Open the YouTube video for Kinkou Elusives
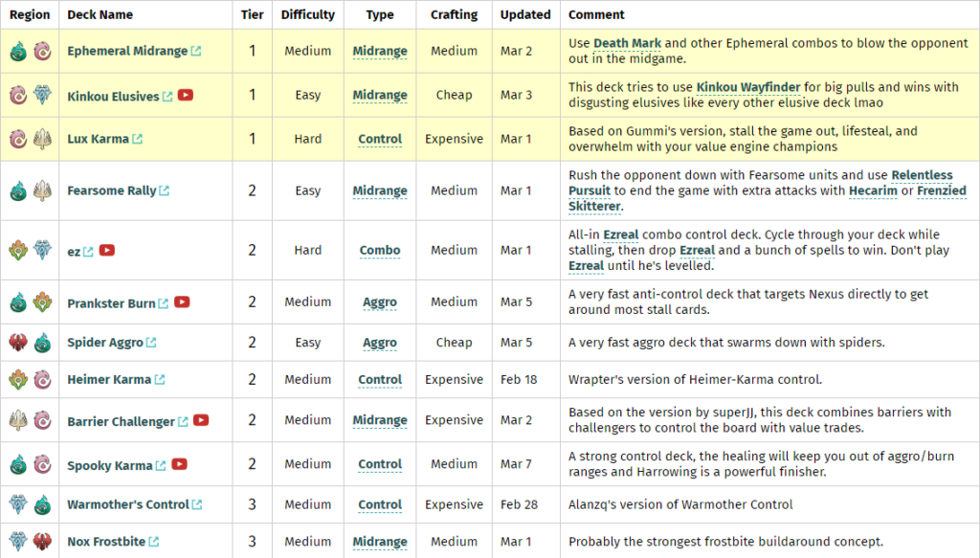This screenshot has height=558, width=980. point(186,96)
